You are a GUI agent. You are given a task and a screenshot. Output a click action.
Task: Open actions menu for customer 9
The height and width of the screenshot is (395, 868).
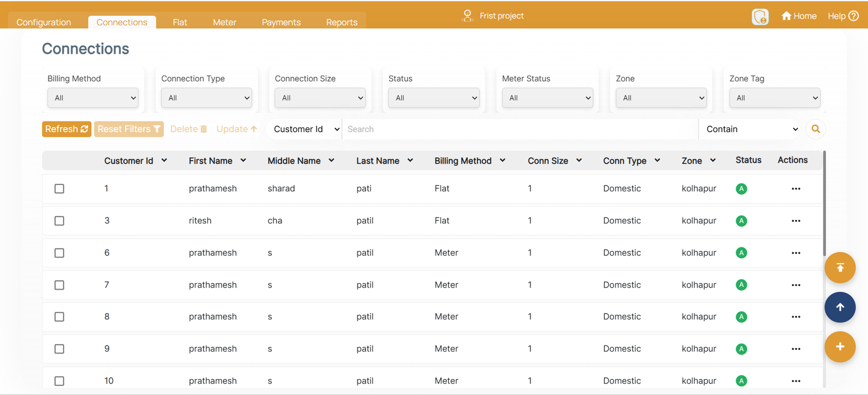tap(795, 349)
